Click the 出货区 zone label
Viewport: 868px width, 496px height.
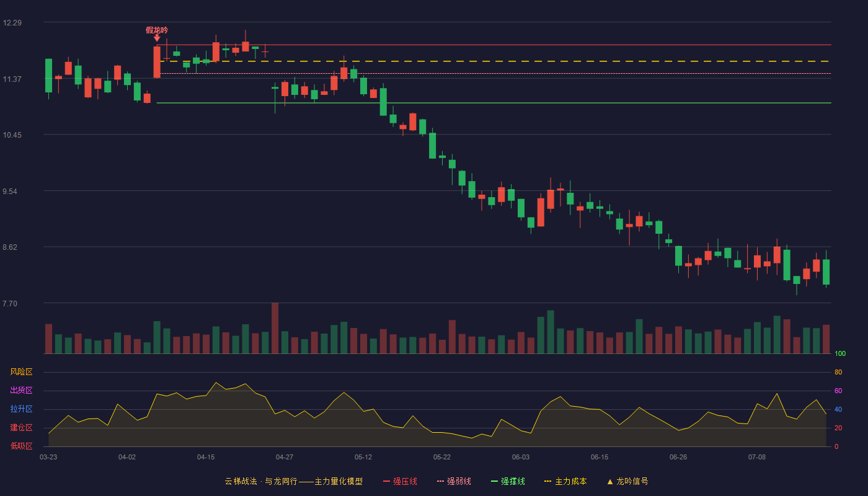21,391
